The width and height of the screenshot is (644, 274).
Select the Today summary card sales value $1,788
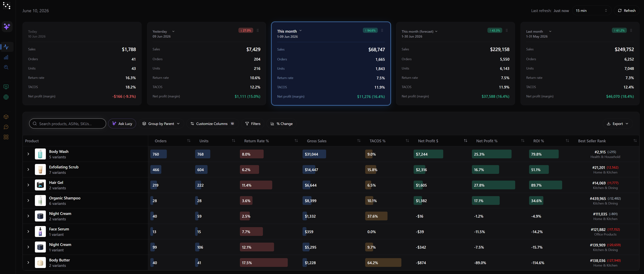pos(129,49)
